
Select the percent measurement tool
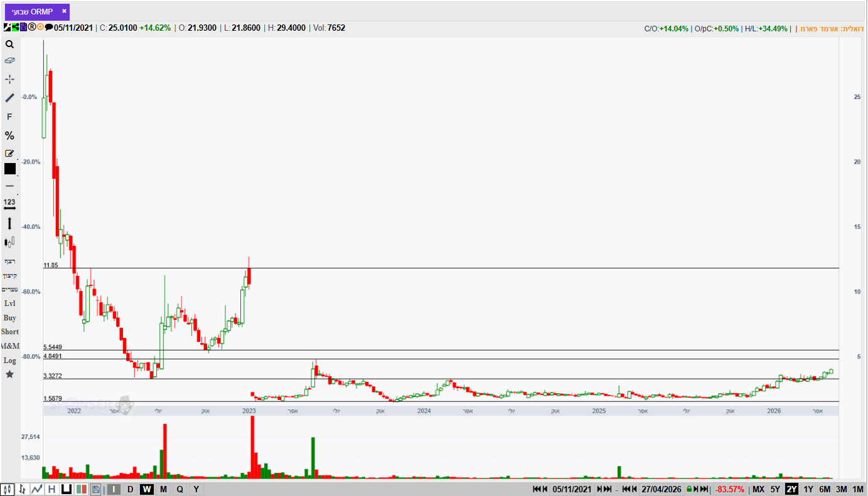click(x=9, y=135)
